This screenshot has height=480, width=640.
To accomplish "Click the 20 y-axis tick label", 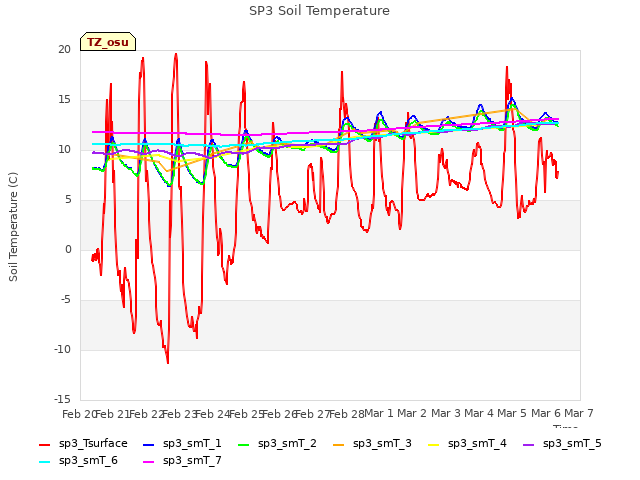I will [64, 49].
